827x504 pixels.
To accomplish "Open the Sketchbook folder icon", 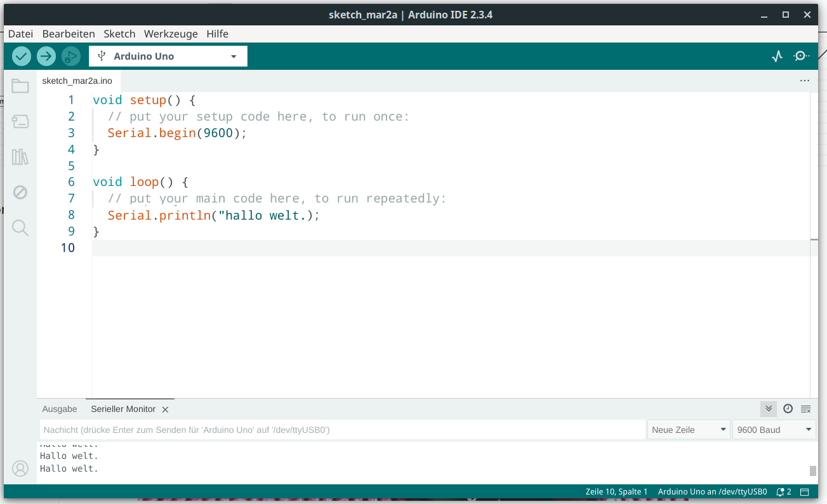I will point(20,86).
